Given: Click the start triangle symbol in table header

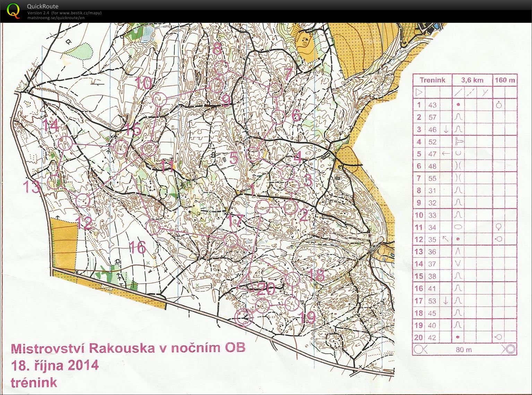Looking at the screenshot, I should coord(419,92).
